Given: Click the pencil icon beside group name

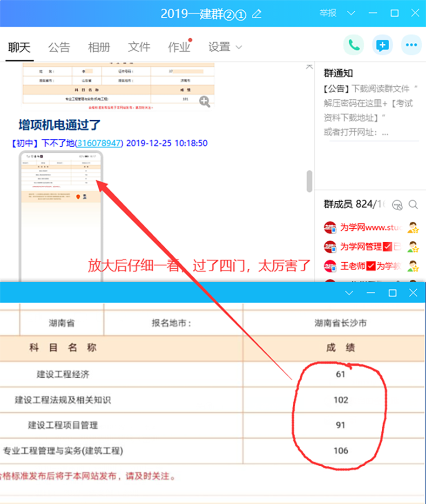Looking at the screenshot, I should 257,14.
